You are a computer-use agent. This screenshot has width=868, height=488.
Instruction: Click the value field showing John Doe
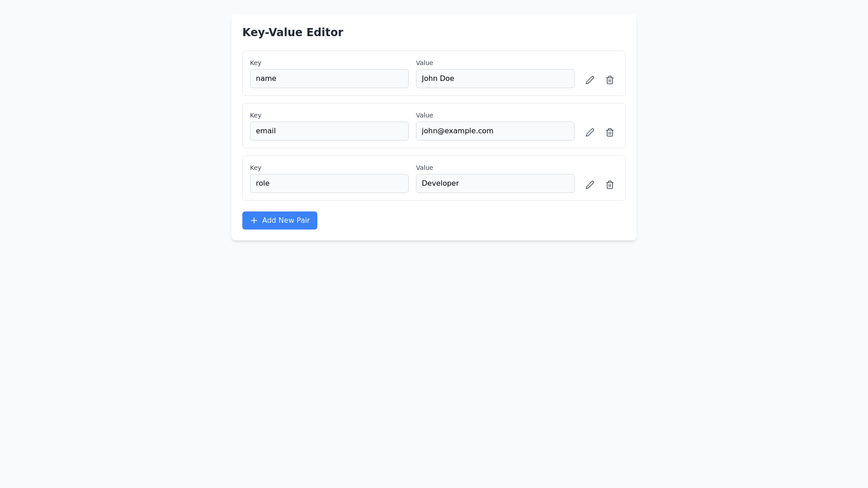tap(495, 79)
